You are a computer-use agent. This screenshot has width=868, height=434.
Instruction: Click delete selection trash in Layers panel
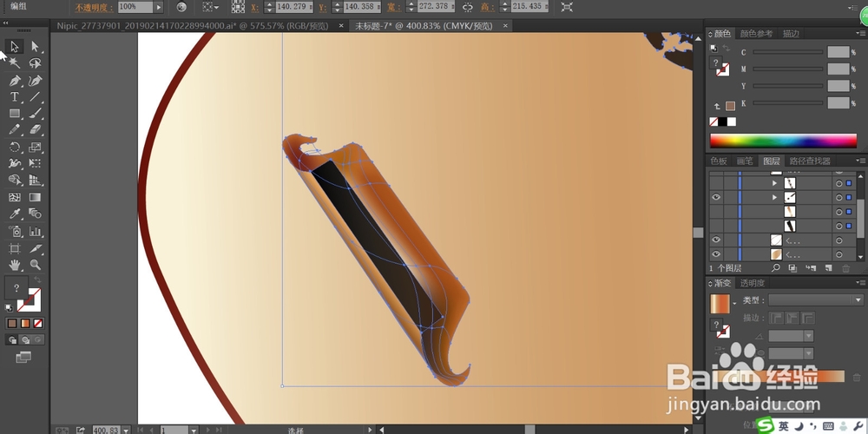pos(845,268)
